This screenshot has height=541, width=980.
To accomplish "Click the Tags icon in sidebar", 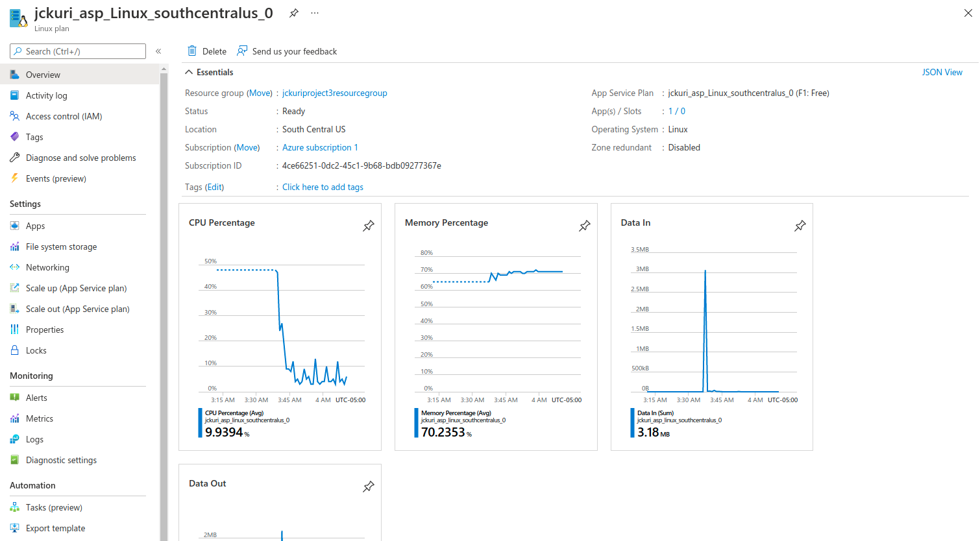I will pos(14,137).
